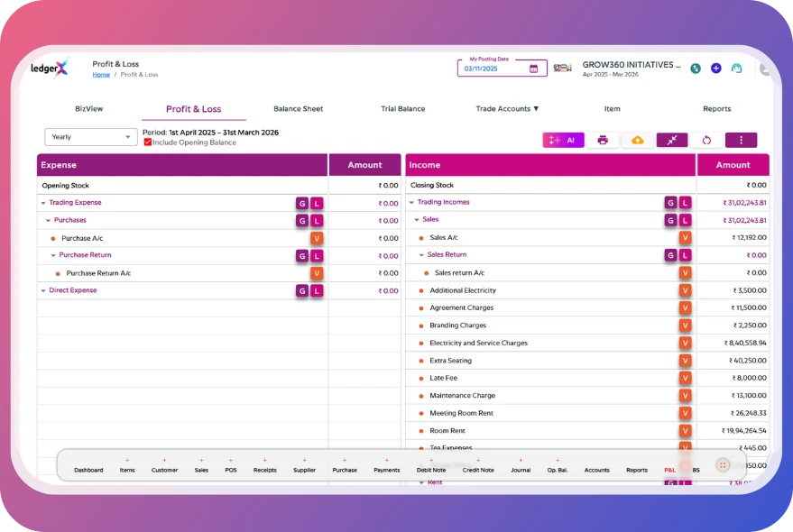The width and height of the screenshot is (793, 532).
Task: Switch to the Balance Sheet tab
Action: coord(298,109)
